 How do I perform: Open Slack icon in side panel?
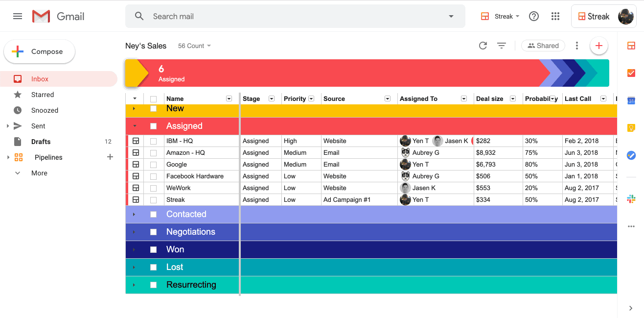[631, 199]
